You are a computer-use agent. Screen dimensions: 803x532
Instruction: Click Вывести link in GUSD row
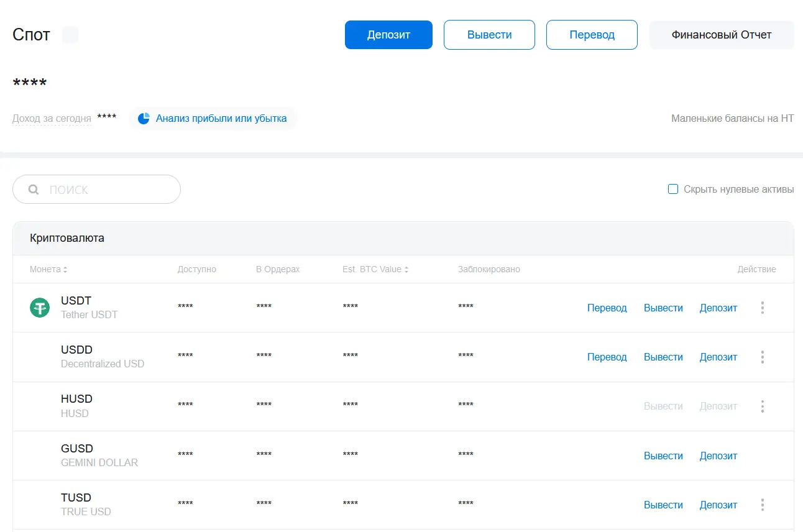pyautogui.click(x=663, y=456)
